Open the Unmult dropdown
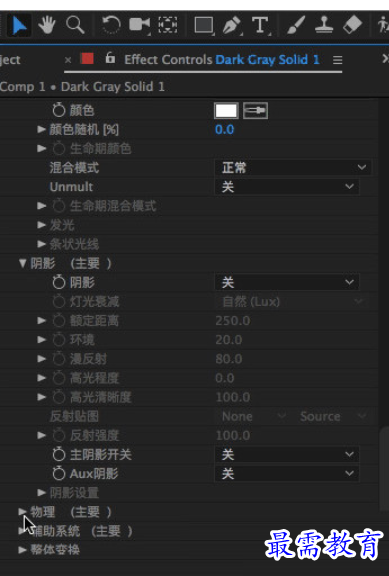Image resolution: width=389 pixels, height=576 pixels. (287, 187)
